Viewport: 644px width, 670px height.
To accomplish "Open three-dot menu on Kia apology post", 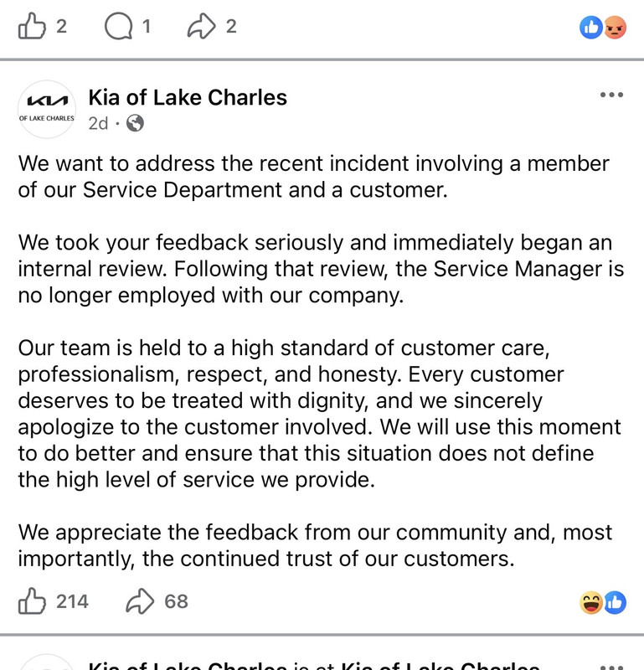I will (x=611, y=95).
